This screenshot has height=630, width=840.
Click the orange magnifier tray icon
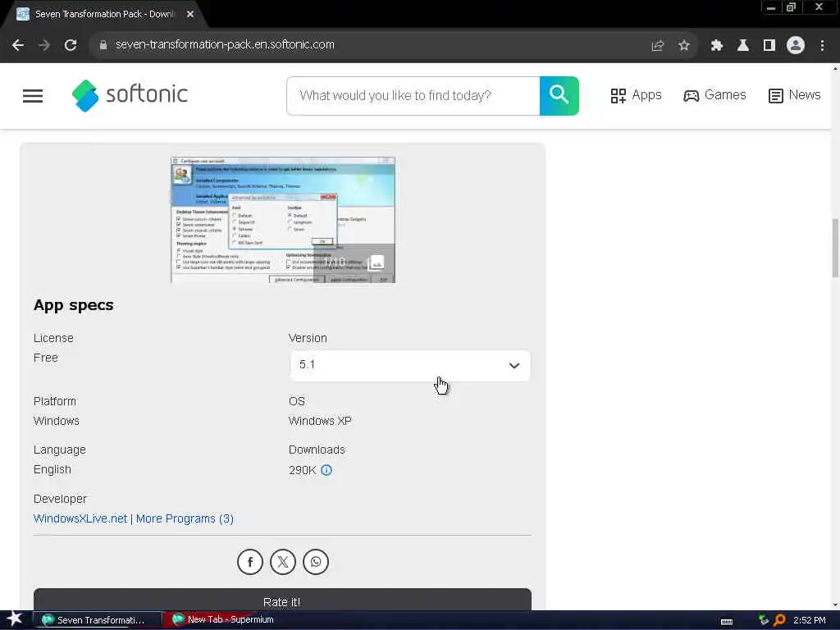click(779, 620)
